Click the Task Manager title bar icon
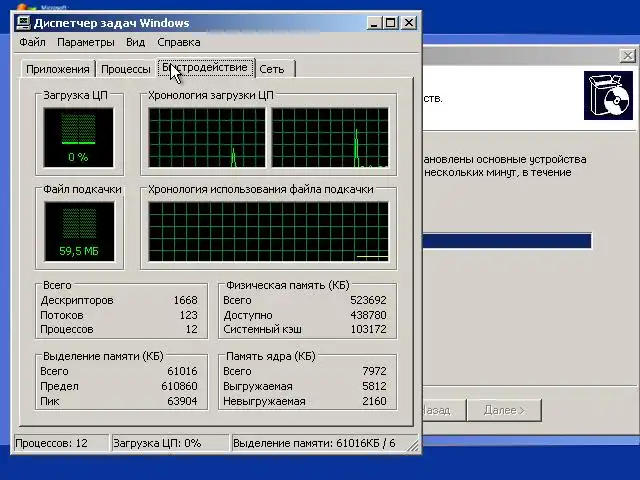640x480 pixels. pyautogui.click(x=23, y=23)
